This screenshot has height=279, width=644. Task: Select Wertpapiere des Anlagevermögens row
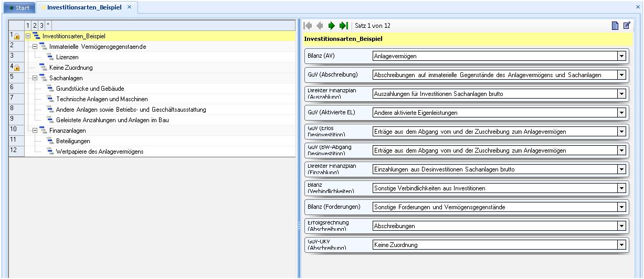[x=160, y=152]
